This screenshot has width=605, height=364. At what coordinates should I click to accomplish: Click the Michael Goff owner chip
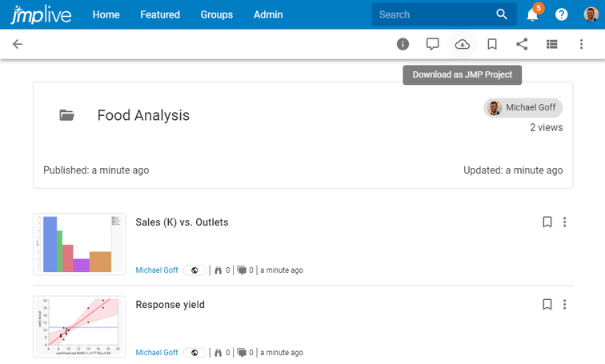(523, 107)
